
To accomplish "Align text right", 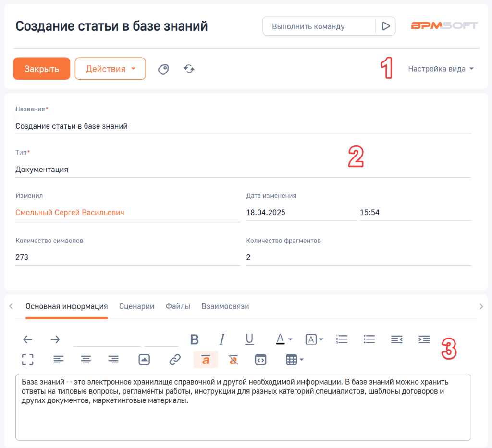I will pos(113,360).
